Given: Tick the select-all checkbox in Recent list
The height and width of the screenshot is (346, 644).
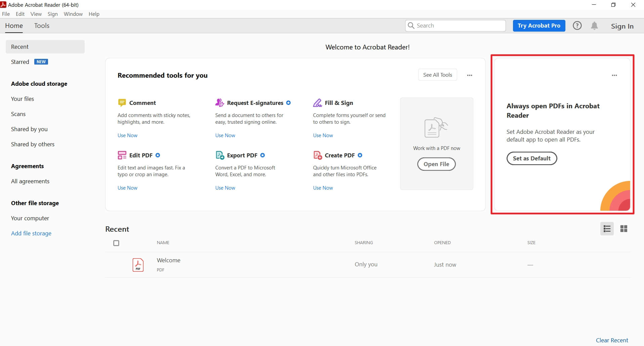Looking at the screenshot, I should pyautogui.click(x=116, y=243).
